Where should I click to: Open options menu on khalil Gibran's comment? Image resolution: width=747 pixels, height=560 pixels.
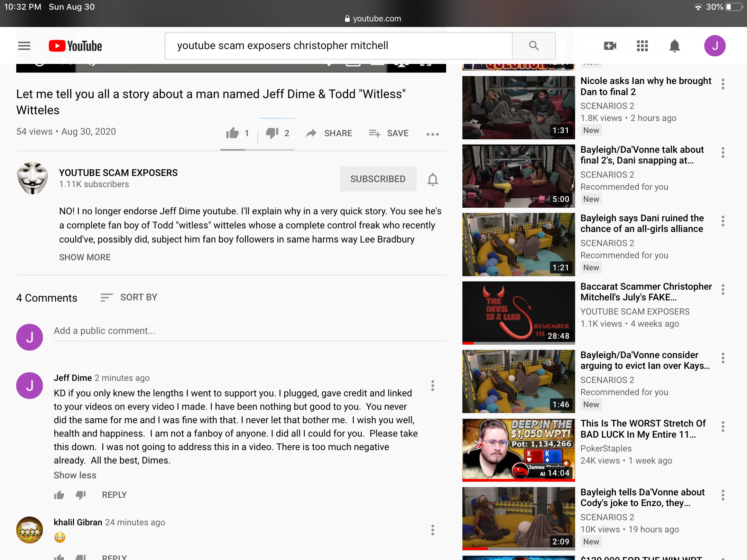coord(433,530)
